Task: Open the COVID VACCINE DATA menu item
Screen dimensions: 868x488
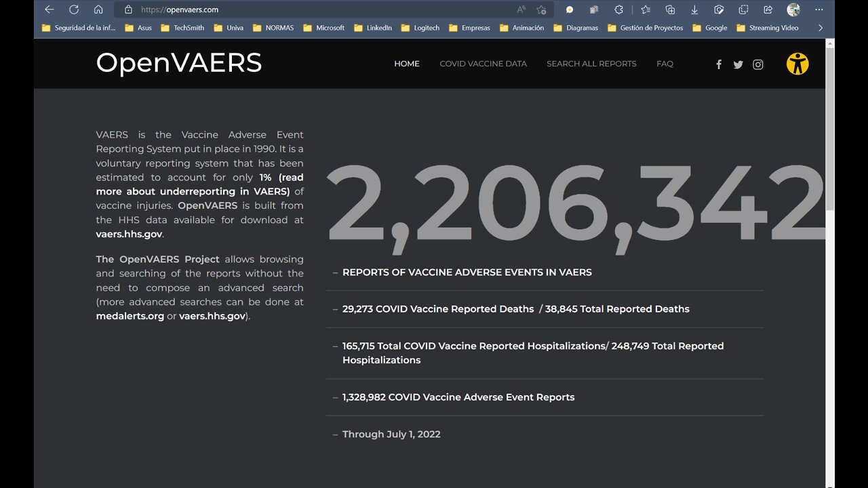Action: click(483, 64)
